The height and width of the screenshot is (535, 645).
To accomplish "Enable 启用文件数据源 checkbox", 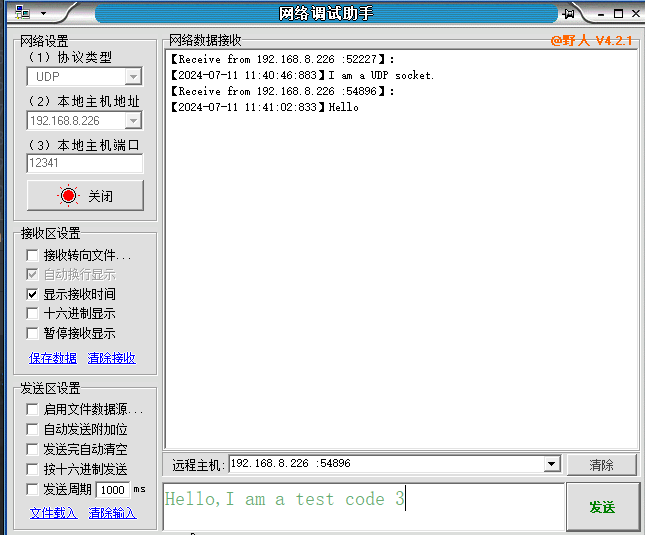I will [32, 410].
